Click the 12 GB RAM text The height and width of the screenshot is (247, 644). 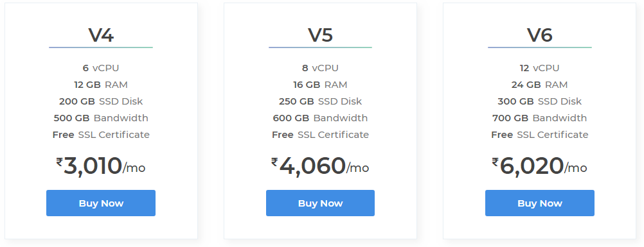pos(101,85)
